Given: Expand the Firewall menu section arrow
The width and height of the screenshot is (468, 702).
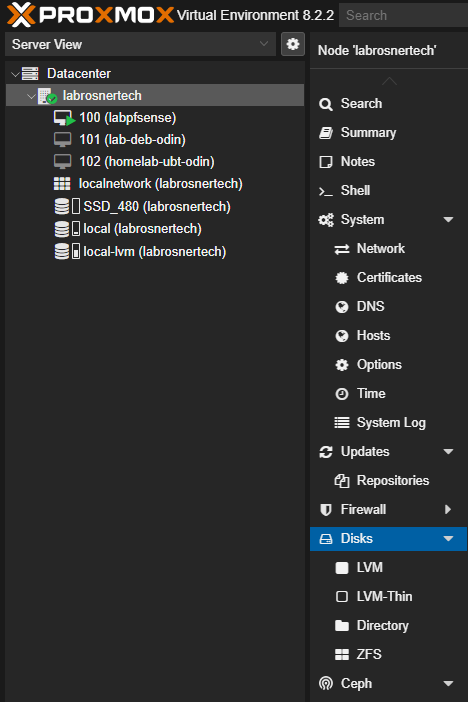Looking at the screenshot, I should (448, 509).
